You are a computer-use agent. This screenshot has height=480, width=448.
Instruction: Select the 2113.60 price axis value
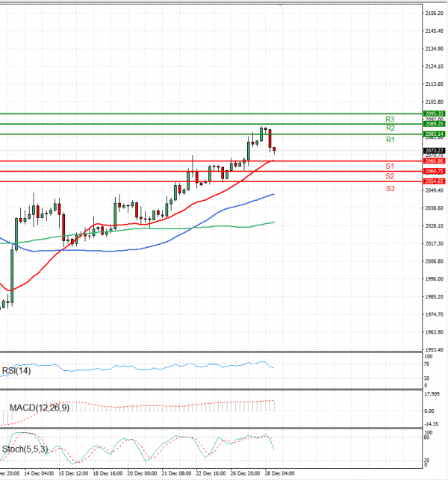point(435,84)
